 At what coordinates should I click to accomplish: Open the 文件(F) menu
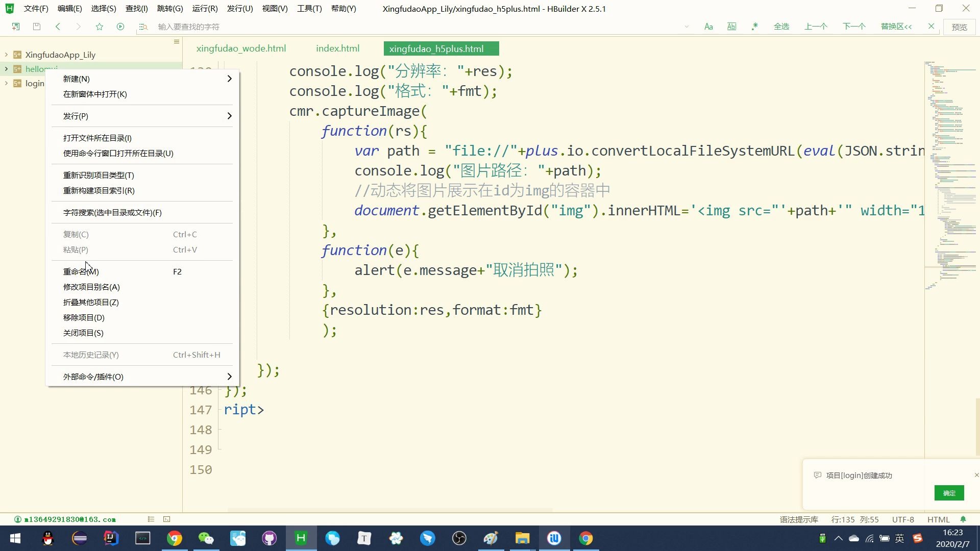(x=36, y=9)
